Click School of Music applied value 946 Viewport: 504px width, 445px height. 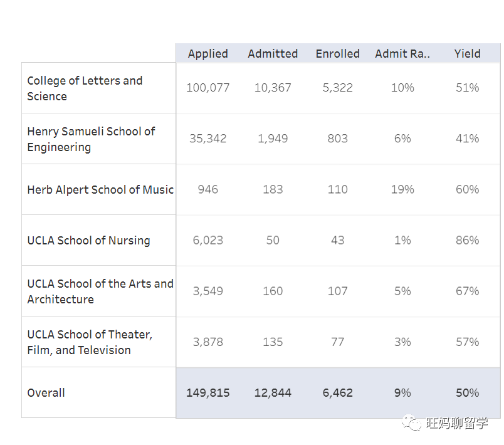click(x=208, y=189)
